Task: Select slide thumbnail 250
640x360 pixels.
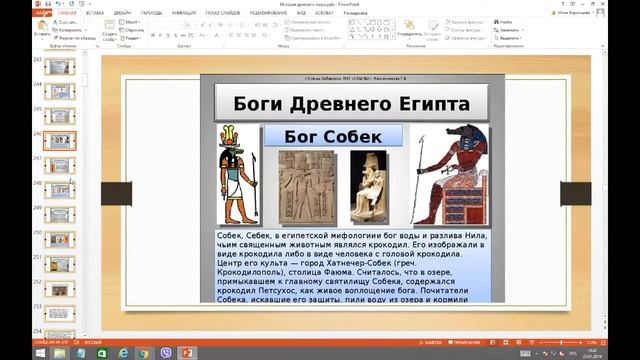Action: pyautogui.click(x=60, y=240)
